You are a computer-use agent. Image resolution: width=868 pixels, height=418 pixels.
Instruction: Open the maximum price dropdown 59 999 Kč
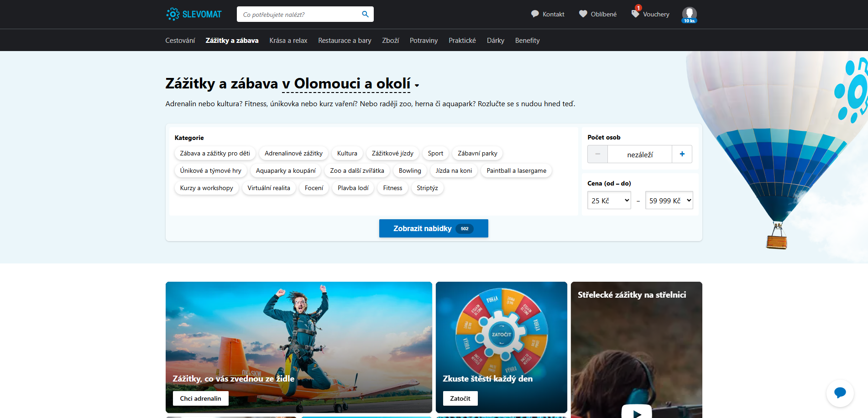(x=669, y=200)
